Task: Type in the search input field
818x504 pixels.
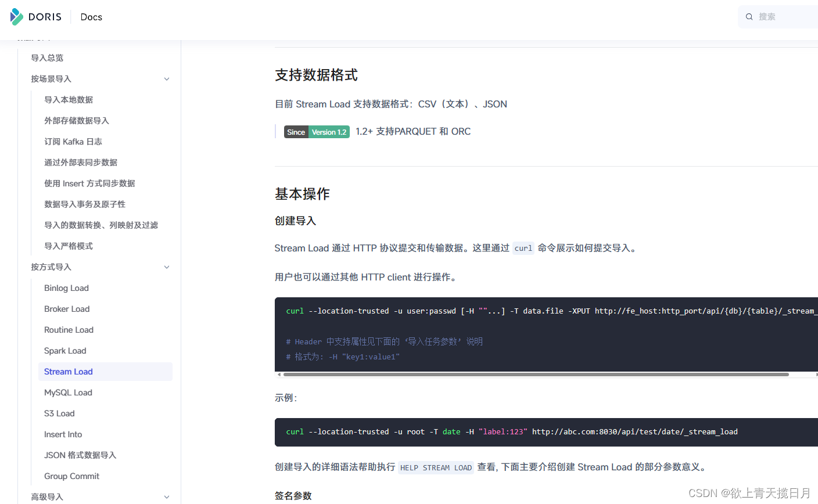Action: pos(784,17)
